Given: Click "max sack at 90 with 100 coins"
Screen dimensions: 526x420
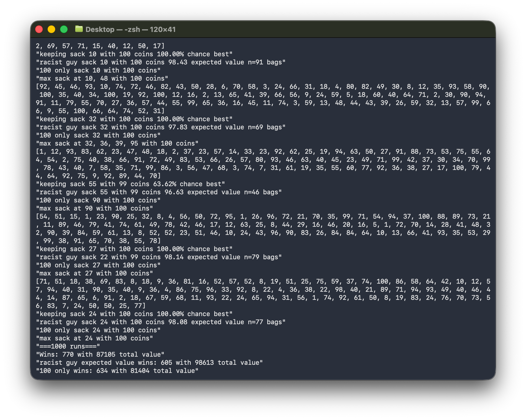Looking at the screenshot, I should (94, 208).
